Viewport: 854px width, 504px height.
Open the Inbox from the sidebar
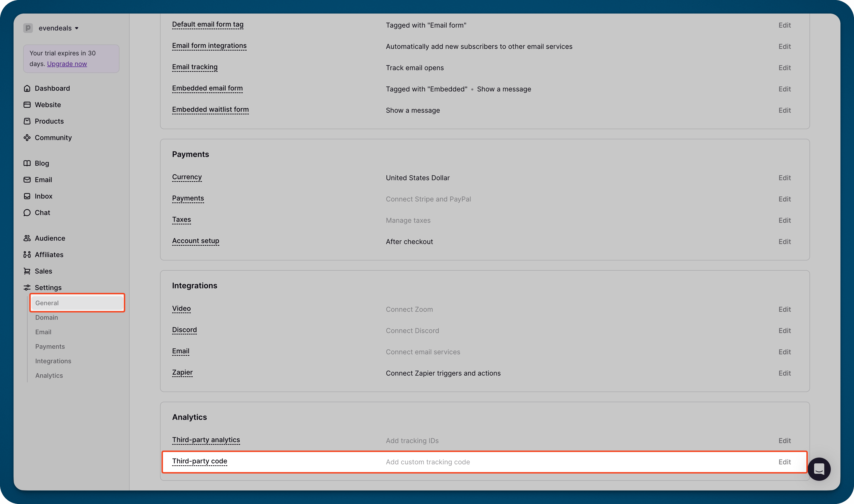coord(44,196)
